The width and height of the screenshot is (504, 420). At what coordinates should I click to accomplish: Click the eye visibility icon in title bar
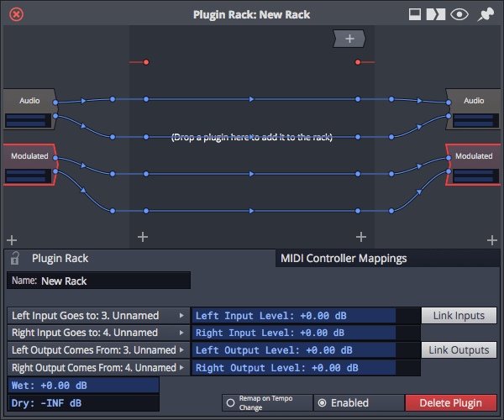coord(459,14)
